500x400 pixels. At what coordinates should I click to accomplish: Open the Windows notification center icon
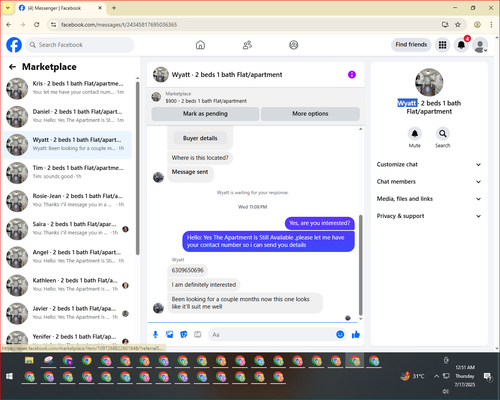point(488,376)
